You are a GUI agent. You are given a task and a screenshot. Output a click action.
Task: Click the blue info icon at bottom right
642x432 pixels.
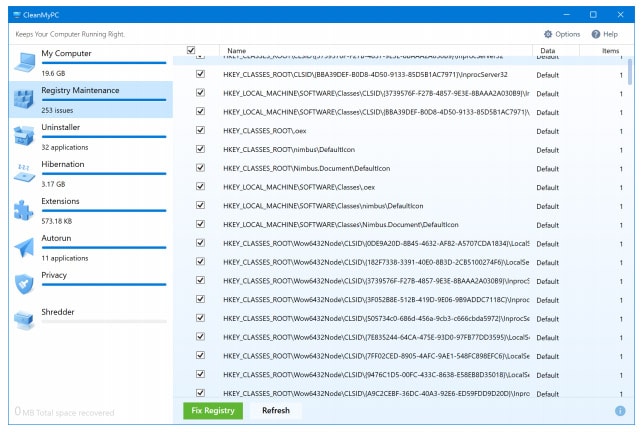click(620, 411)
